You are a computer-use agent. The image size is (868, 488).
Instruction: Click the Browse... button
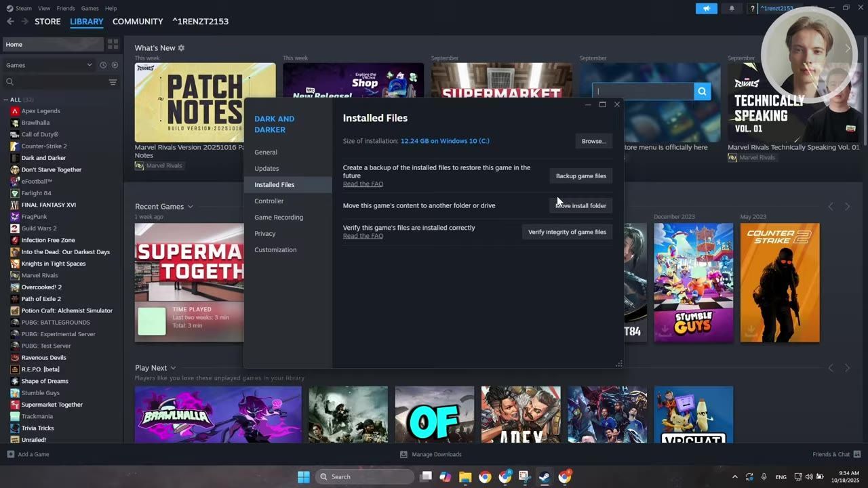pyautogui.click(x=593, y=141)
